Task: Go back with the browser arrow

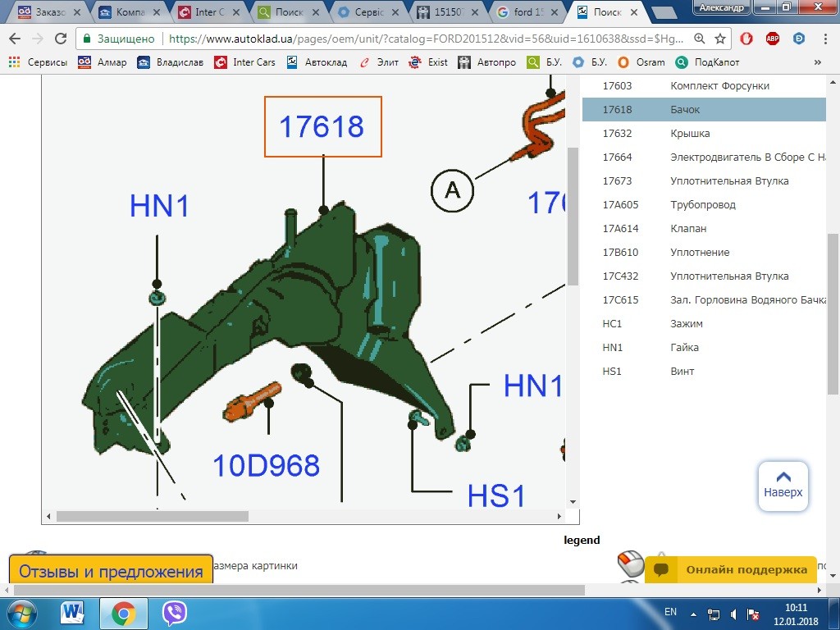Action: pos(15,39)
